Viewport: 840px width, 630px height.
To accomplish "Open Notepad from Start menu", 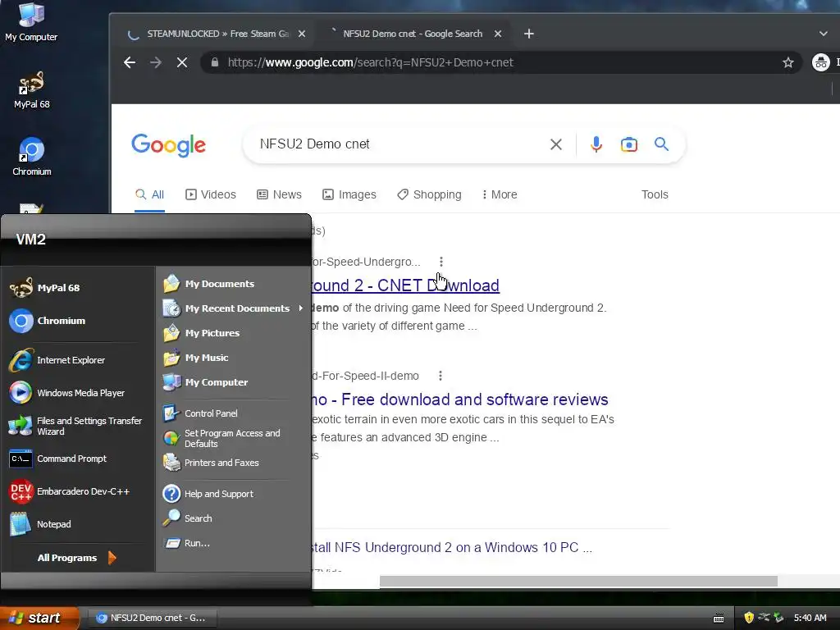I will (x=40, y=524).
